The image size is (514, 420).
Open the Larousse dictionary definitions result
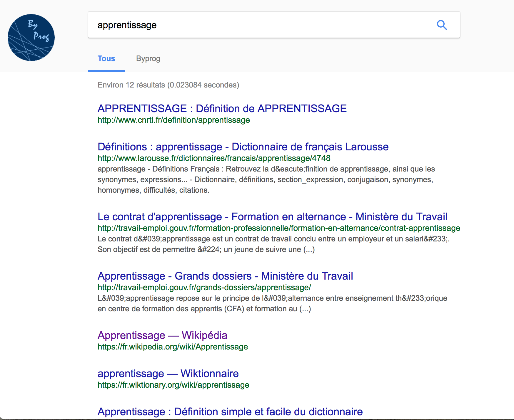[x=243, y=147]
